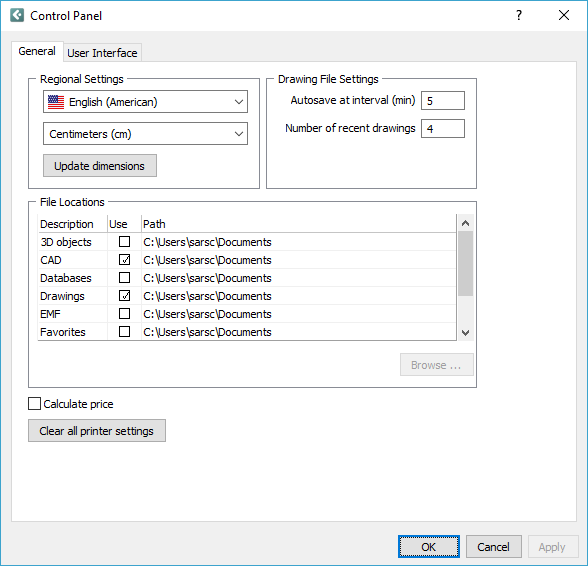Check the Databases Use checkbox
The height and width of the screenshot is (566, 588).
click(x=124, y=278)
